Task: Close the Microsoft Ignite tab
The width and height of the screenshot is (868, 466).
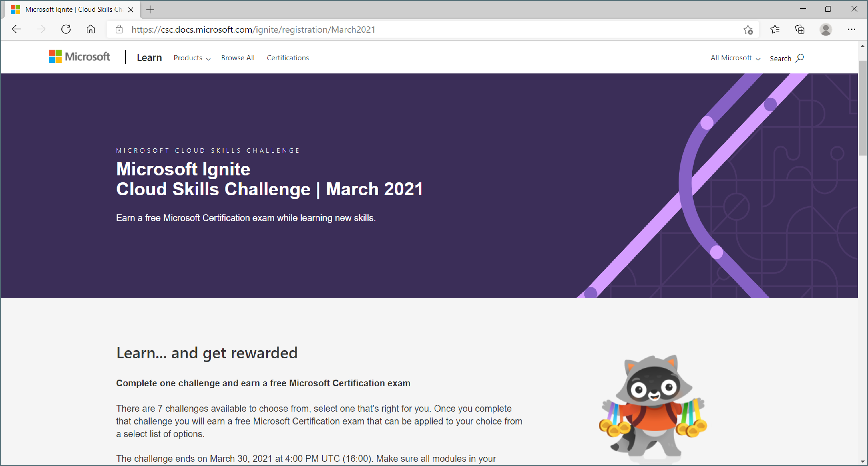Action: (131, 10)
